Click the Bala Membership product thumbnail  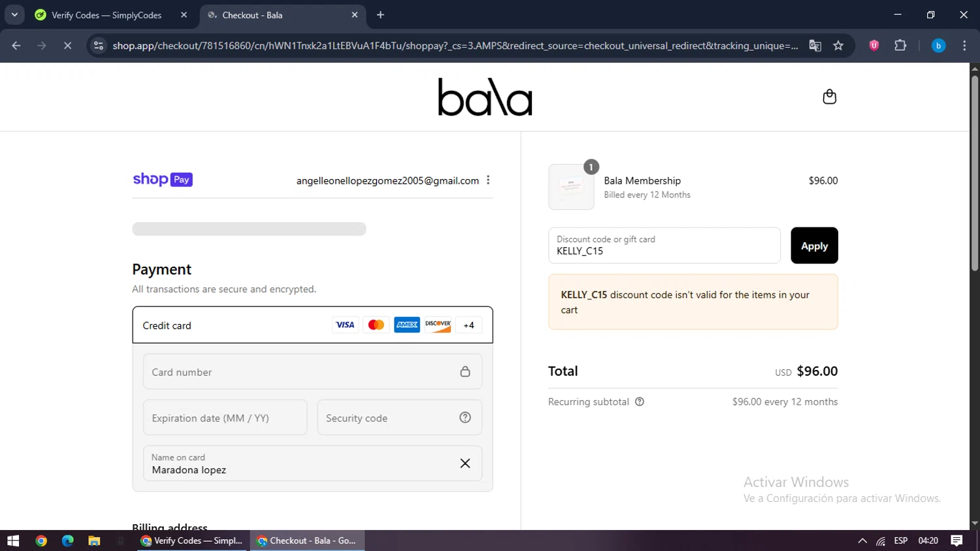coord(571,187)
